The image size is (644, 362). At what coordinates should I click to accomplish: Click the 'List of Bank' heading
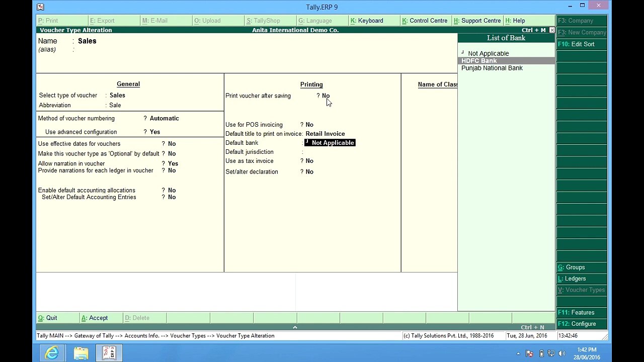[x=506, y=38]
